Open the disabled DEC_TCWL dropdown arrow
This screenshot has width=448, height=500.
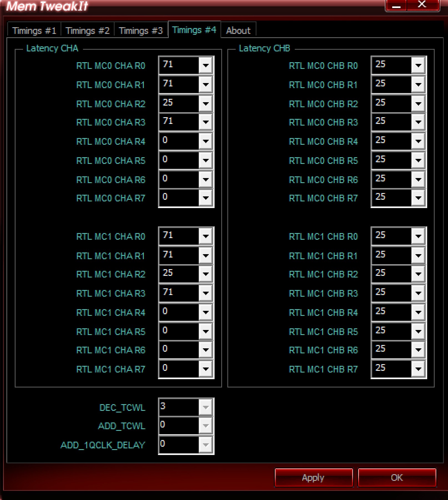pyautogui.click(x=205, y=407)
